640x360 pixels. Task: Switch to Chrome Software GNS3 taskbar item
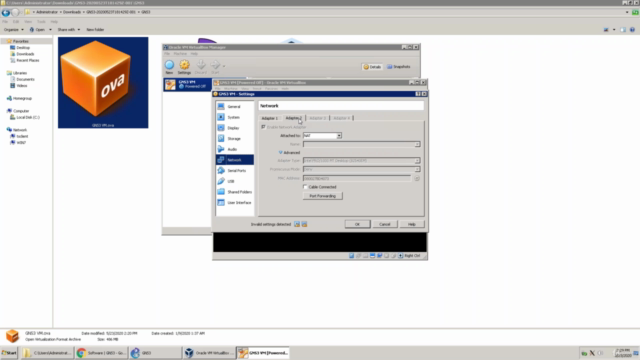[x=101, y=353]
